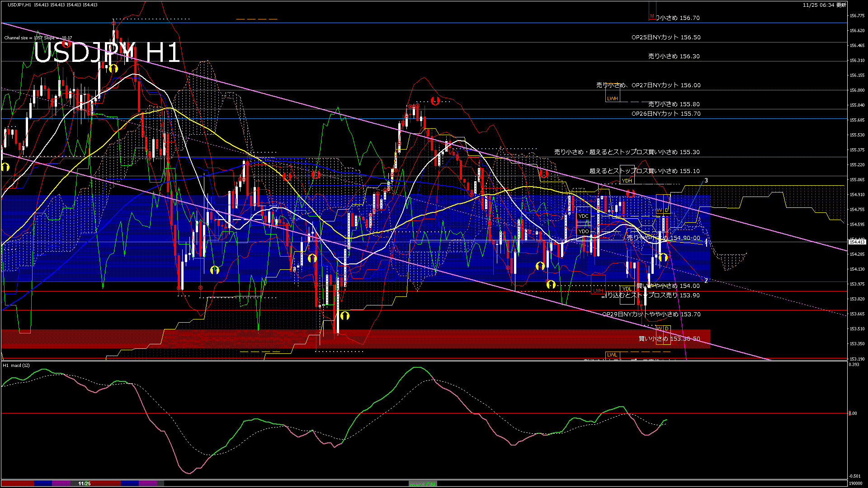Select the orange LWH label box

click(612, 99)
